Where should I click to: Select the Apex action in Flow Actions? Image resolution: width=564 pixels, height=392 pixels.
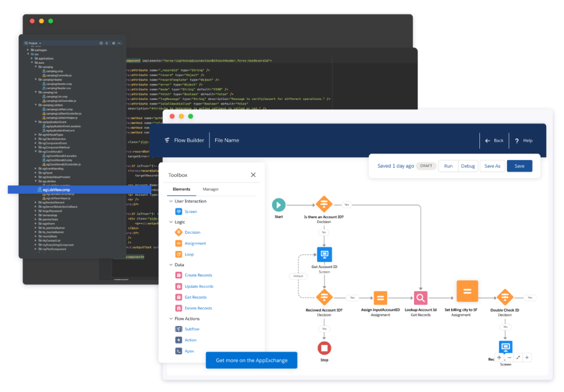(189, 351)
